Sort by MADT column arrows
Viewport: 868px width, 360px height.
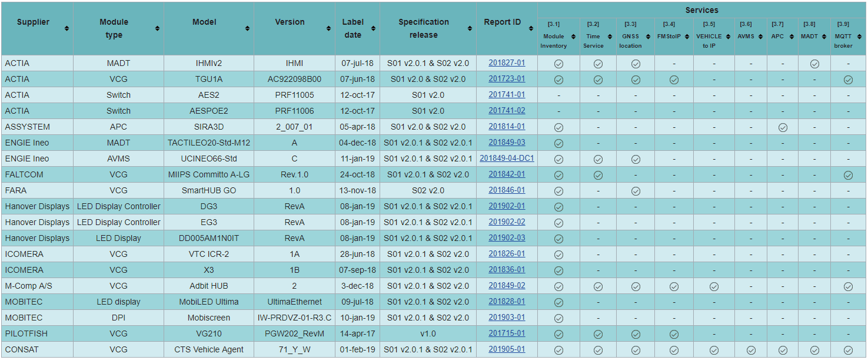tap(824, 37)
